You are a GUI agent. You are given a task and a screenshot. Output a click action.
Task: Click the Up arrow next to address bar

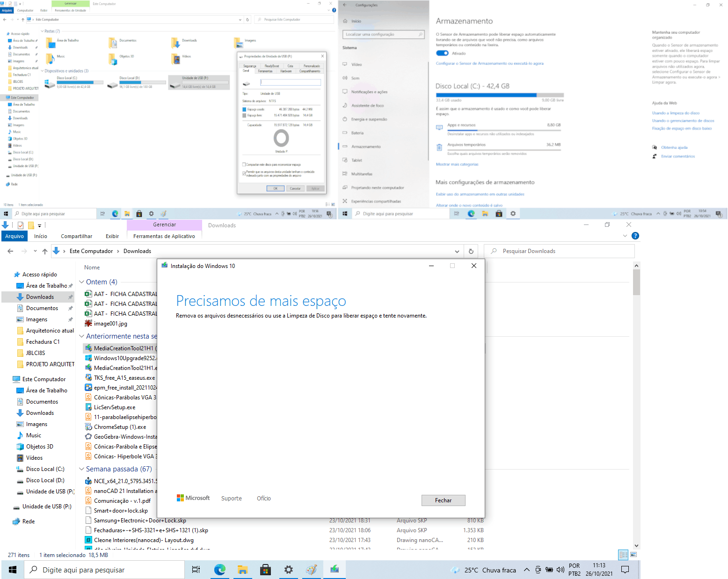tap(45, 251)
